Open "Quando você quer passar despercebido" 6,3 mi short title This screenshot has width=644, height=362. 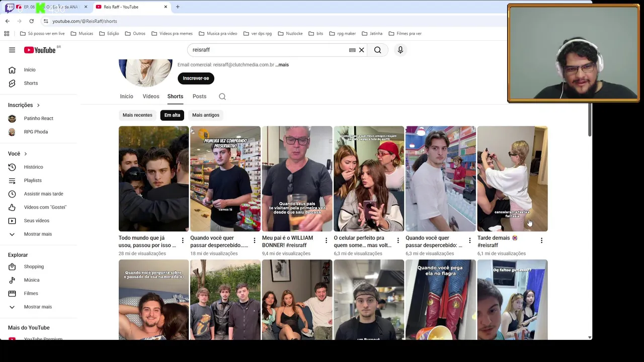[434, 241]
